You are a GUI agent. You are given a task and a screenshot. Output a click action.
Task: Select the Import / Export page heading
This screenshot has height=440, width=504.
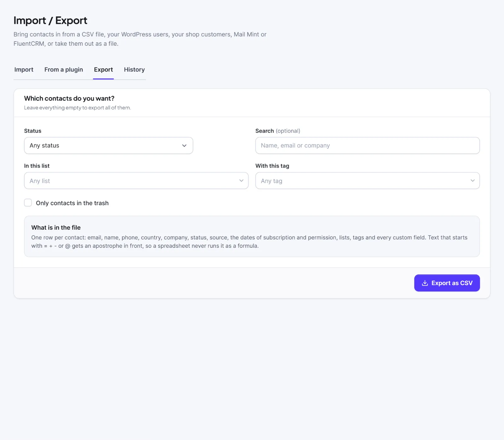[50, 20]
